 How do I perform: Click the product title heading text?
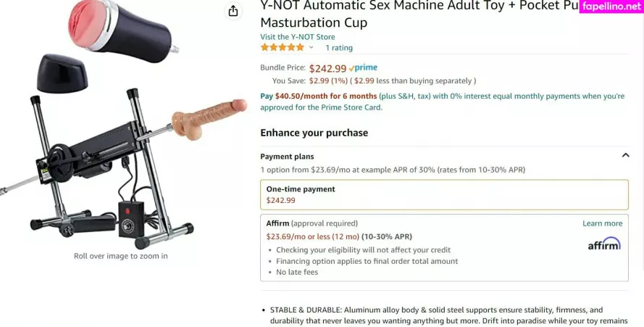coord(419,14)
